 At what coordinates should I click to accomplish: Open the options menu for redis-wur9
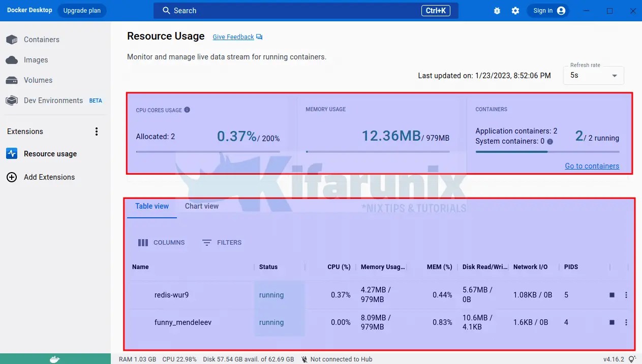coord(626,294)
